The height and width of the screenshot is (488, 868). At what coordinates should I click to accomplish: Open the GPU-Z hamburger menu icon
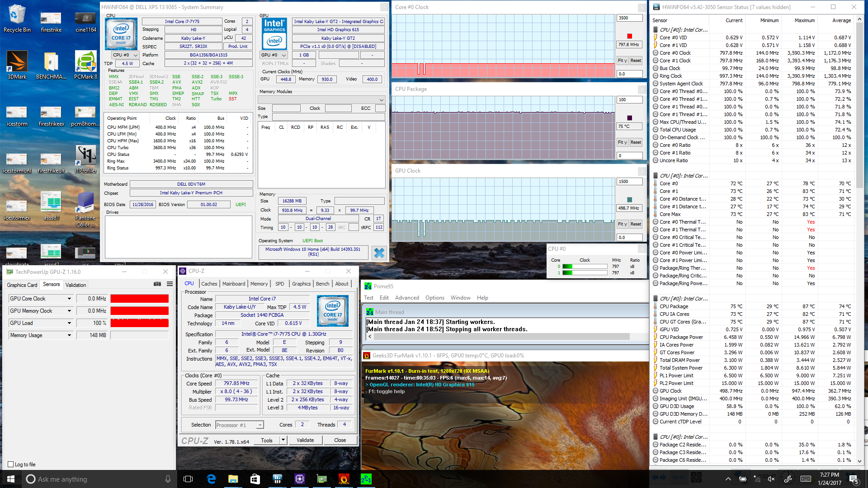tap(170, 284)
